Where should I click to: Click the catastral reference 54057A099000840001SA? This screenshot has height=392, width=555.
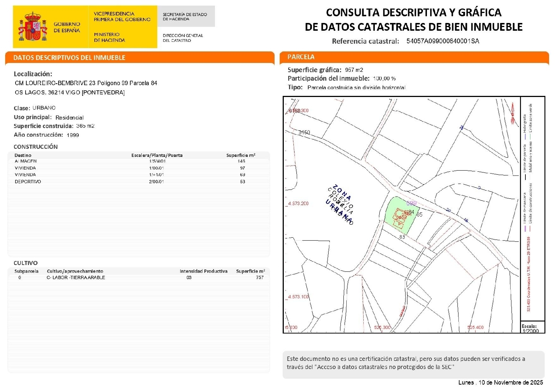coord(443,41)
